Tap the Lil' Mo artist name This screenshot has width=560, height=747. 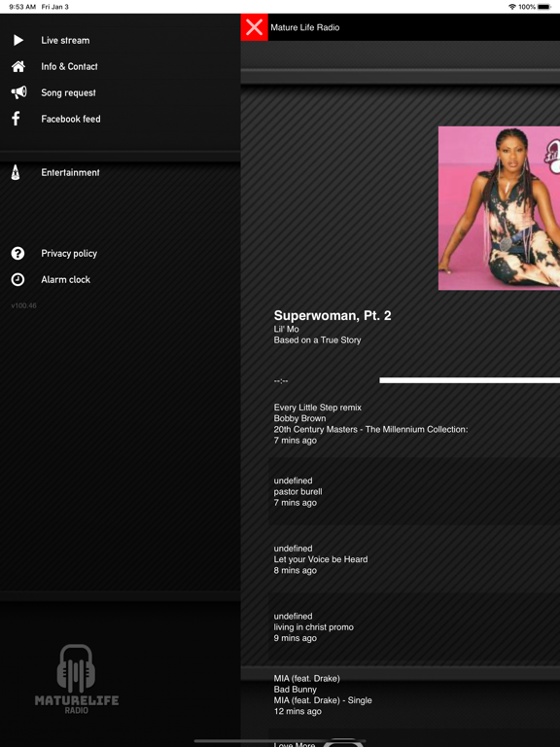(286, 329)
